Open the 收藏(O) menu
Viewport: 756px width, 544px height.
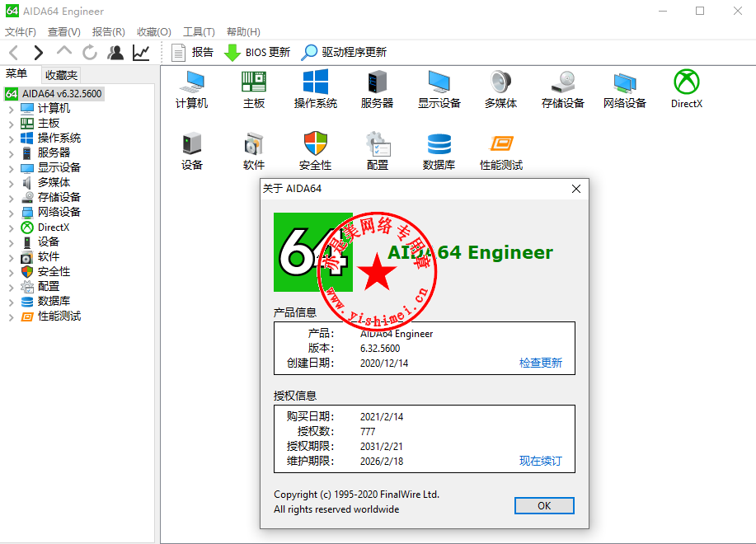[x=154, y=32]
